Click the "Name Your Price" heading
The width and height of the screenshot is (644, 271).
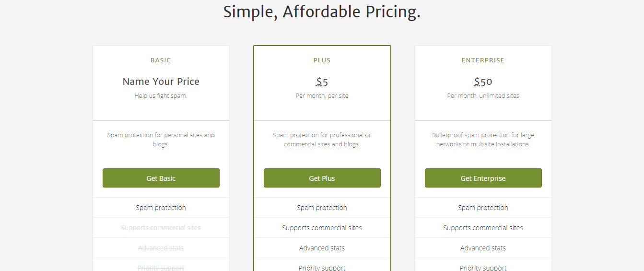[161, 82]
